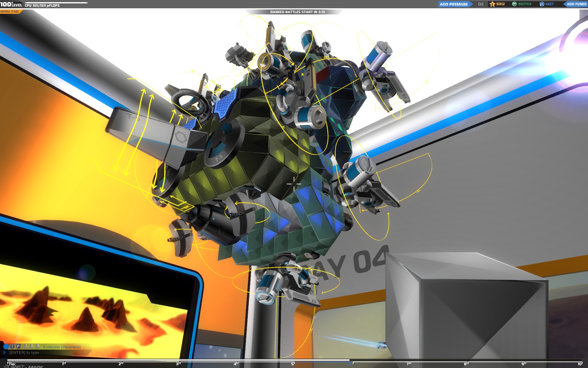Select the platoon P shield icon
Screen dimensions: 588x368
18,347
